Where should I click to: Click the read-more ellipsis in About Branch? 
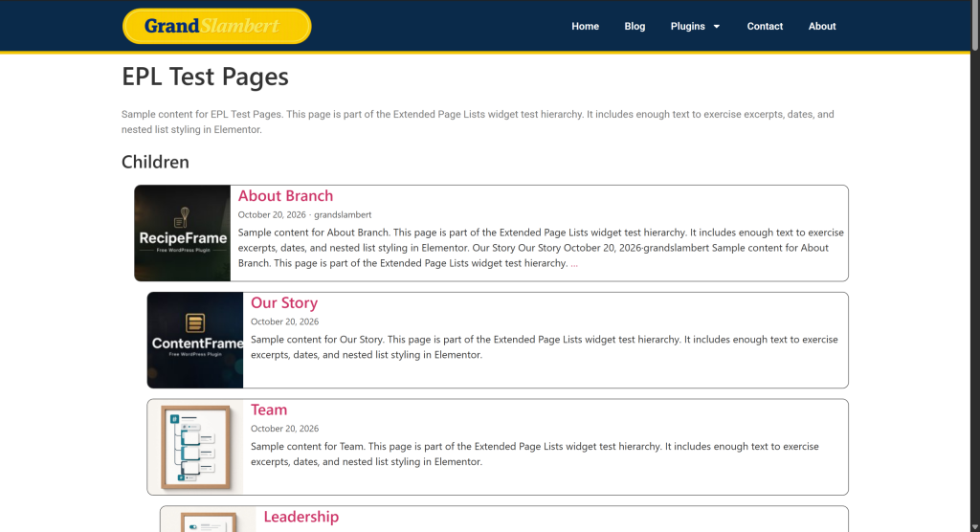pos(574,263)
